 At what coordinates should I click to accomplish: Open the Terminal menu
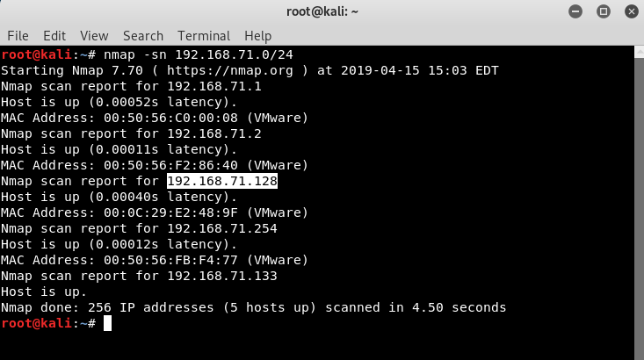coord(204,36)
